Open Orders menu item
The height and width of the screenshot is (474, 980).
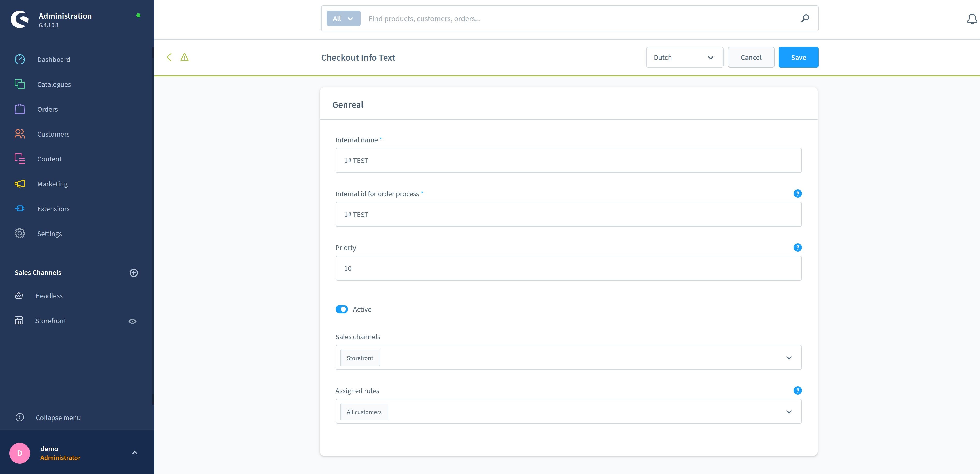pyautogui.click(x=48, y=109)
